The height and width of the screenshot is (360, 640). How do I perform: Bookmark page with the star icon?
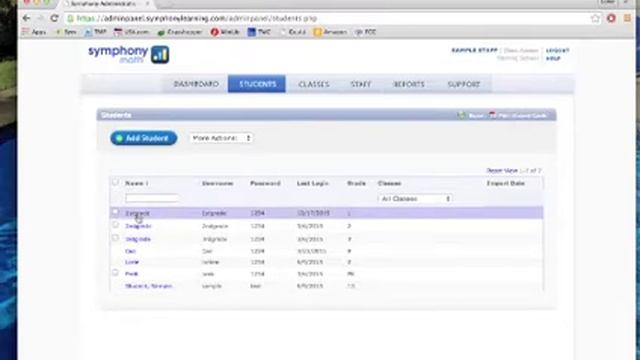595,18
